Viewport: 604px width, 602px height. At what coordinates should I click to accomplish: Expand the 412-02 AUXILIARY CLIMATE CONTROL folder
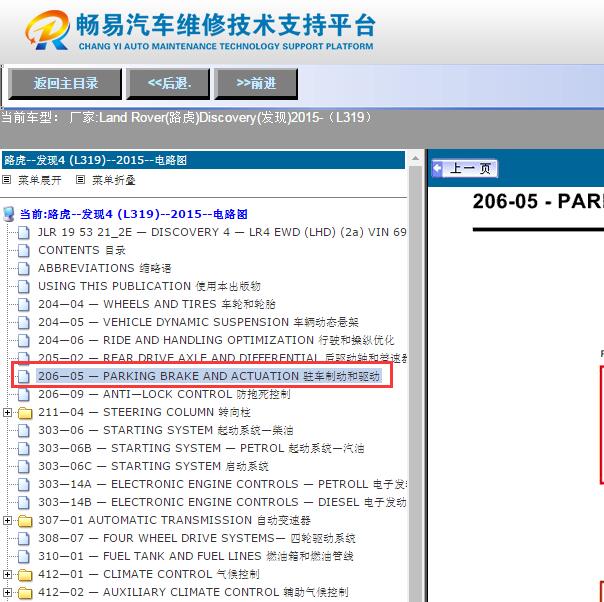[x=7, y=592]
